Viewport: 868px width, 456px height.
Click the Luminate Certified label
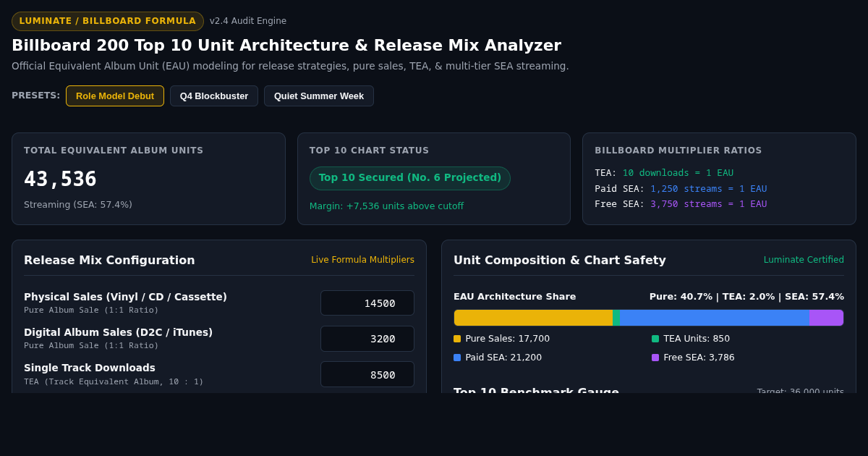click(x=804, y=260)
